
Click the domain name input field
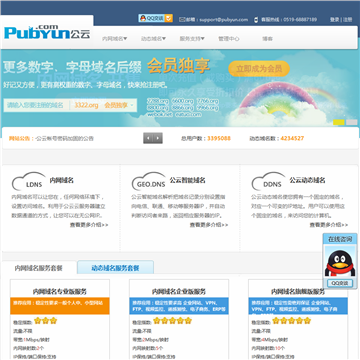point(37,105)
